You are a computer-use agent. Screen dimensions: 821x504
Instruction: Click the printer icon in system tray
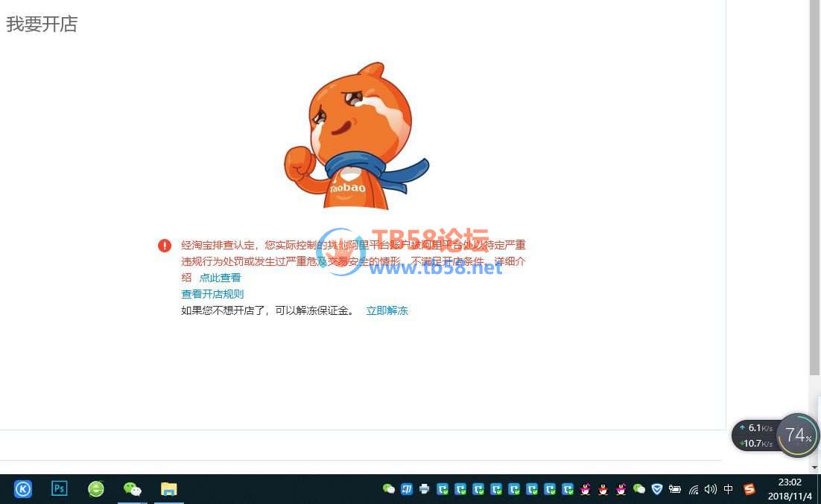click(x=425, y=489)
